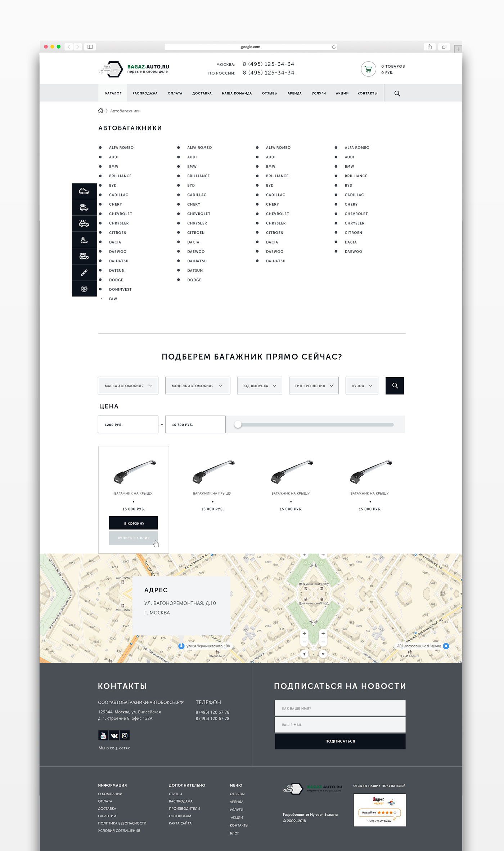Open the VK social network icon
This screenshot has height=851, width=504.
click(x=114, y=735)
